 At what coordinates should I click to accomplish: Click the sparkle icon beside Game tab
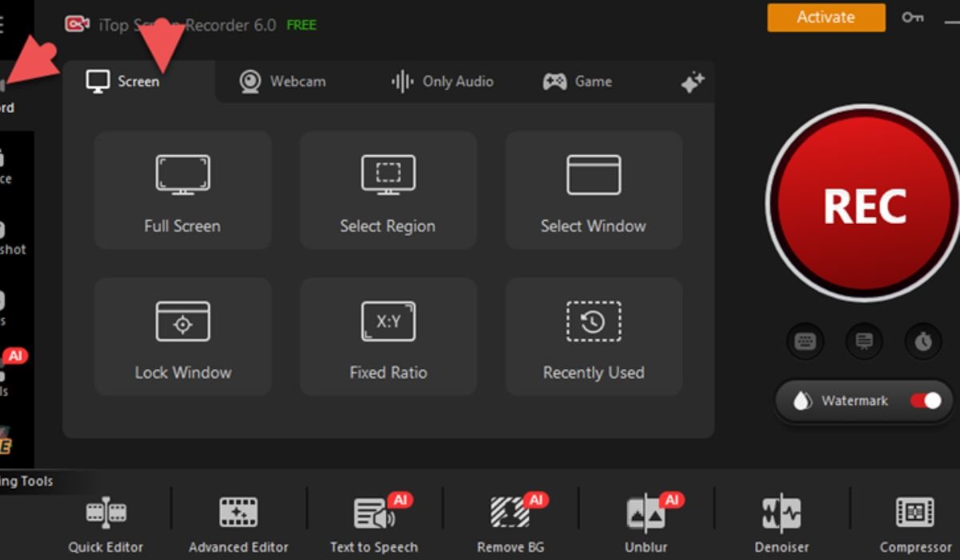[692, 82]
